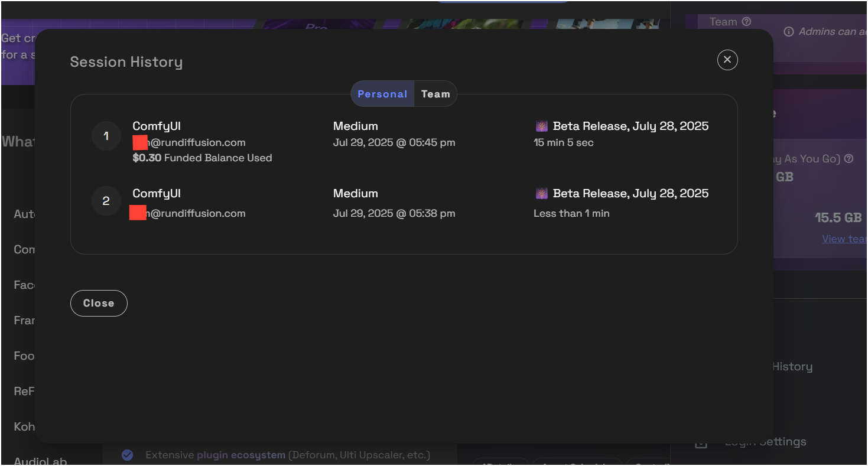Image resolution: width=868 pixels, height=466 pixels.
Task: Select session number 1 badge
Action: coord(106,136)
